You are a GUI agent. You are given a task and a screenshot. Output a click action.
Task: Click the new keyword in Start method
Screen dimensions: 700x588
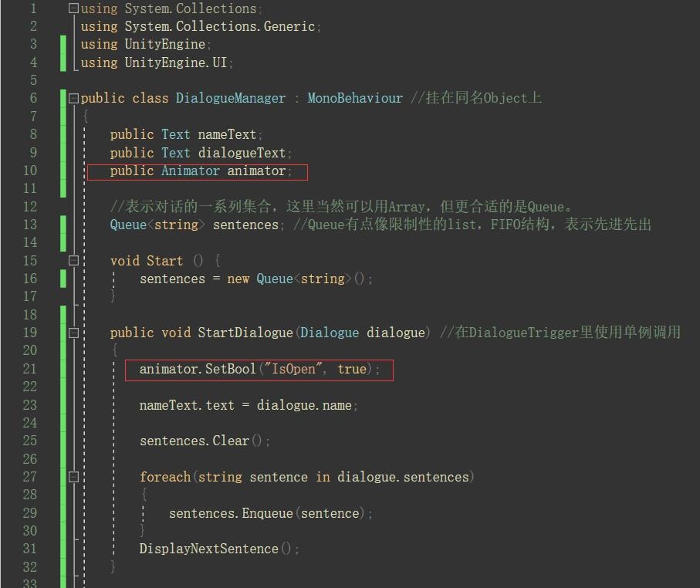(238, 279)
